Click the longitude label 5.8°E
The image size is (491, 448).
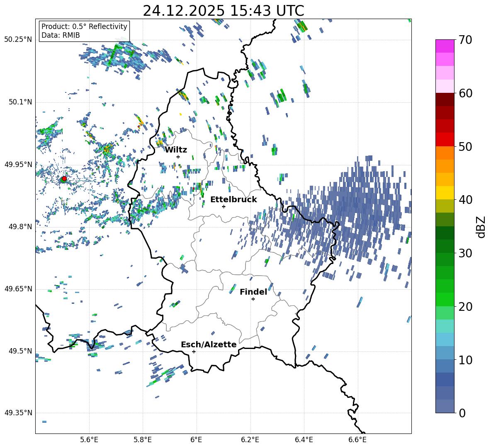[x=143, y=440]
